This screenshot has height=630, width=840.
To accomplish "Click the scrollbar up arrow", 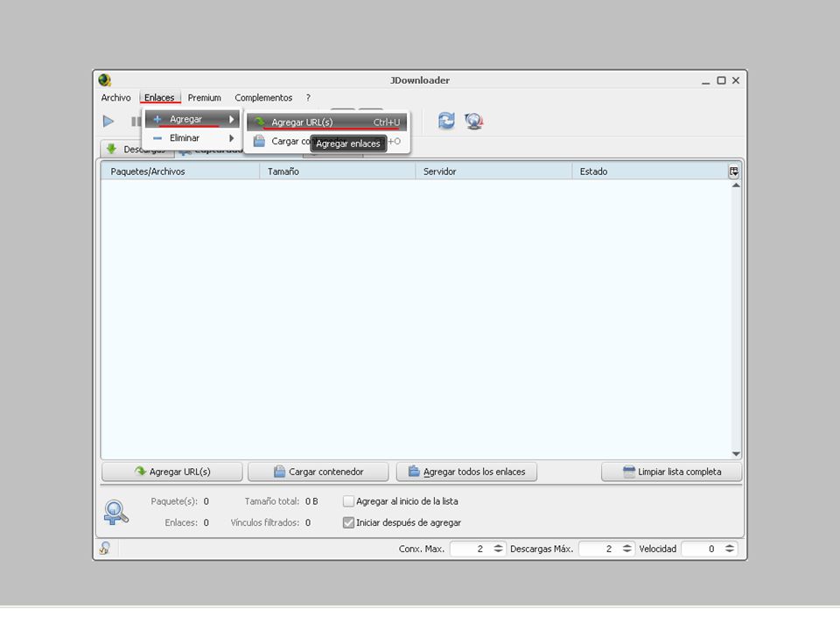I will point(736,185).
